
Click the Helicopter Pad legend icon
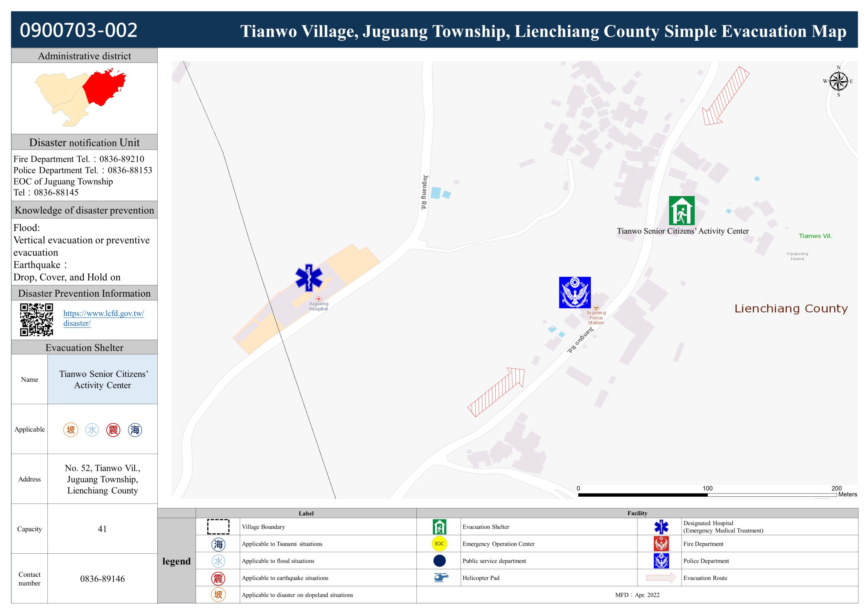[440, 577]
